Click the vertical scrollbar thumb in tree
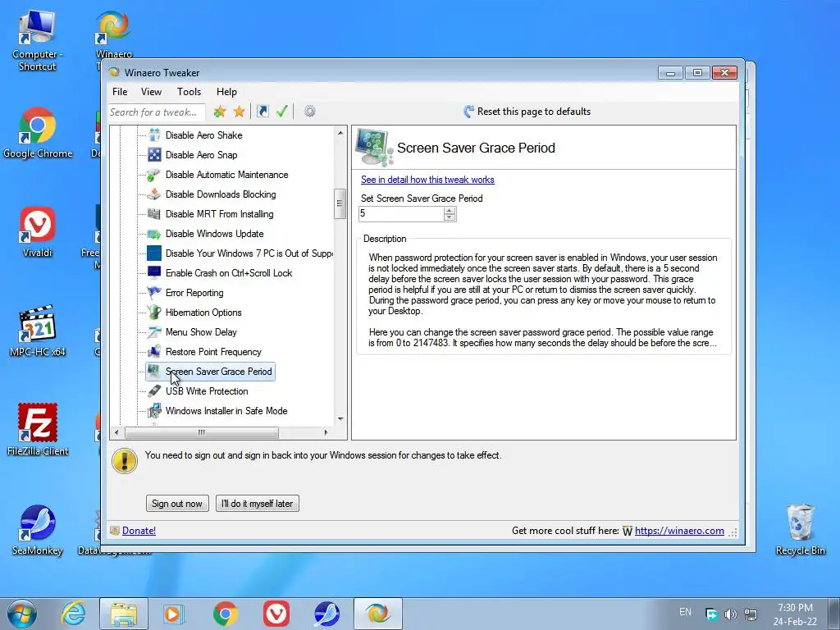 tap(340, 203)
